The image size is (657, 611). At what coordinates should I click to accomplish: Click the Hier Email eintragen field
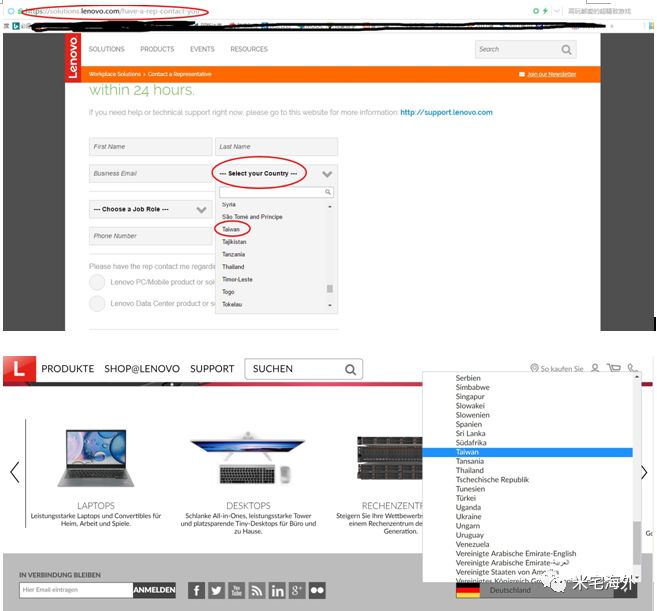click(x=76, y=590)
